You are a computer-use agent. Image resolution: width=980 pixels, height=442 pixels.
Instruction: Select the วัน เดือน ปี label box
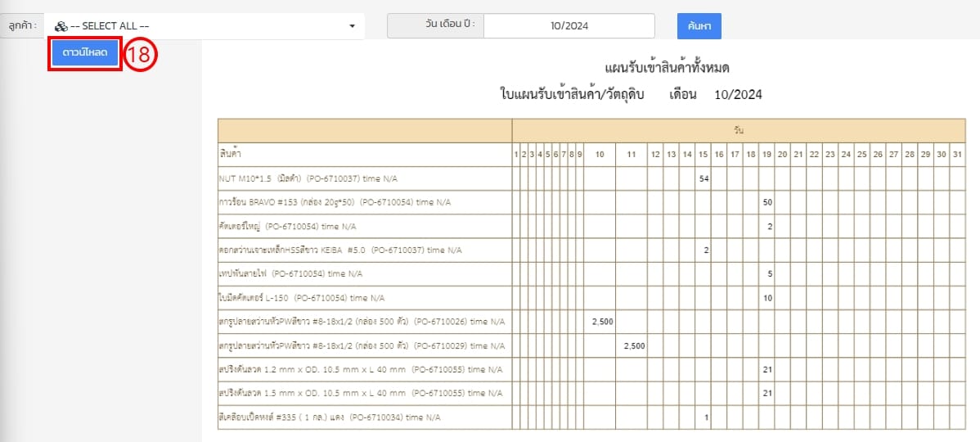[435, 26]
